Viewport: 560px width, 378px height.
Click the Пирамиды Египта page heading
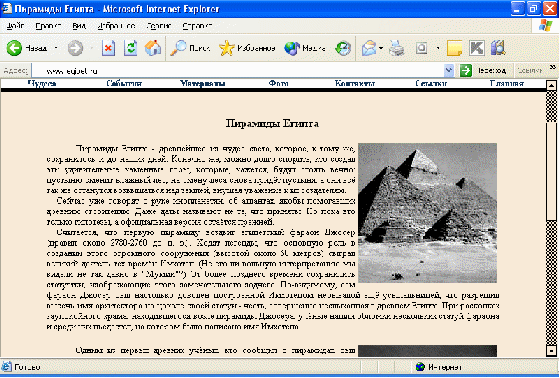pos(272,124)
